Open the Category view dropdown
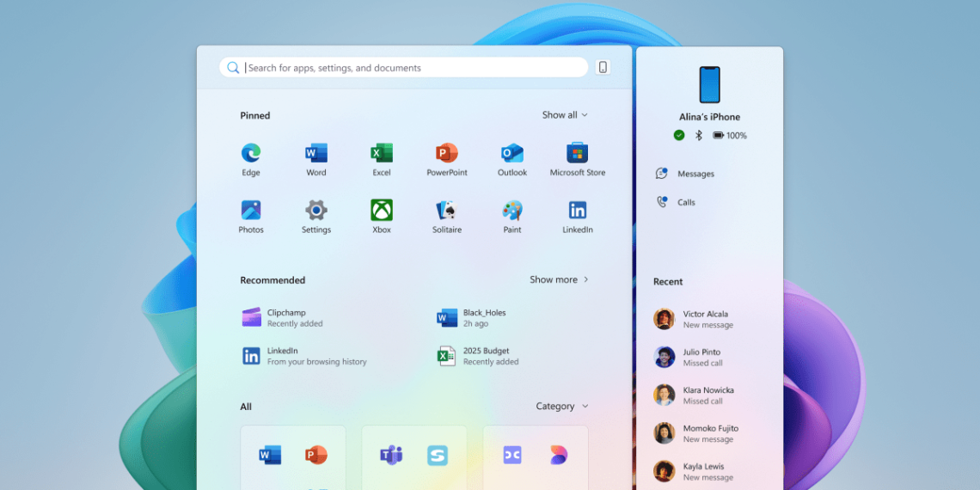980x490 pixels. [562, 407]
